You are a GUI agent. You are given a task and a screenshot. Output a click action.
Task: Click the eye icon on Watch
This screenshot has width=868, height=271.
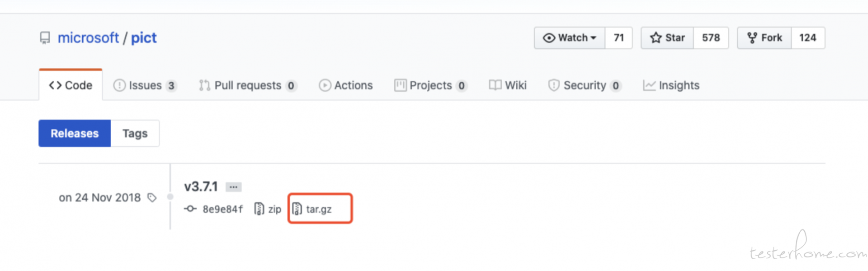point(549,38)
